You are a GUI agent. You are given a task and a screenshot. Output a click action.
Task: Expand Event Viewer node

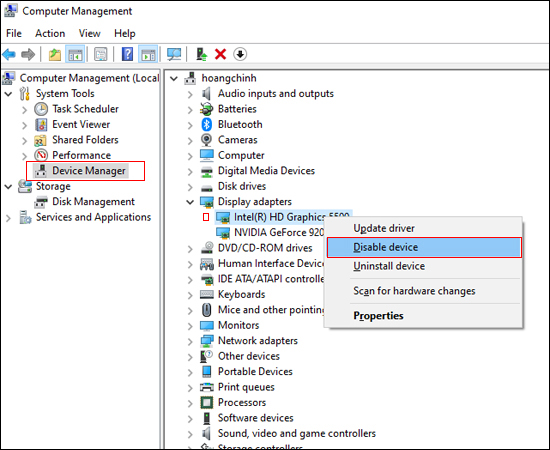point(24,125)
